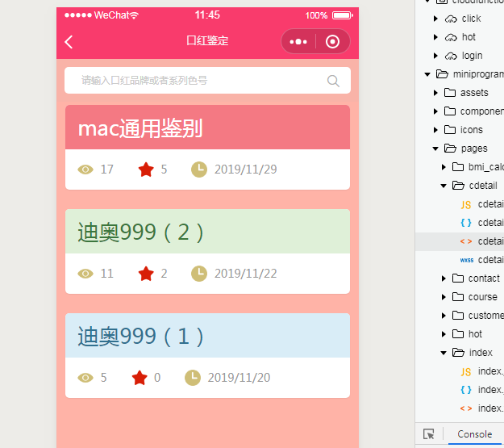The width and height of the screenshot is (504, 448).
Task: Select the click cloud function item
Action: pyautogui.click(x=471, y=19)
